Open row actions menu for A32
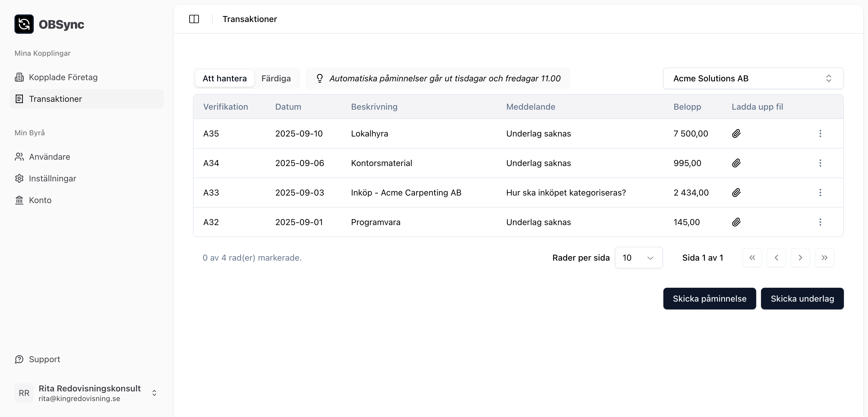 [820, 222]
